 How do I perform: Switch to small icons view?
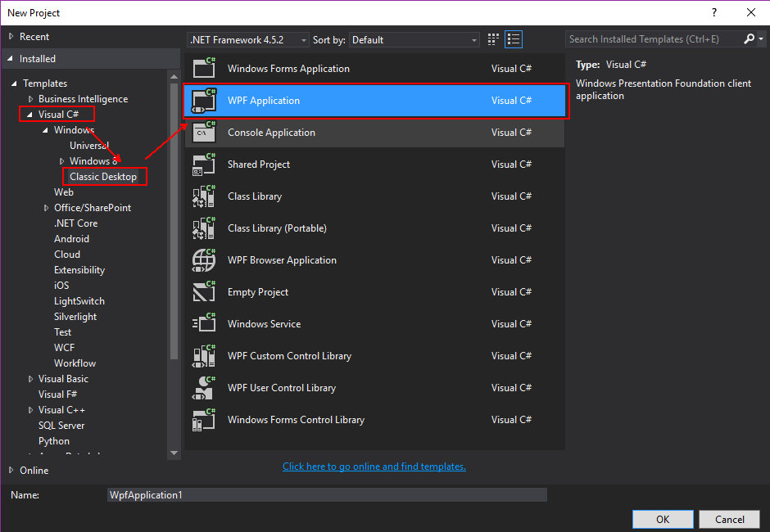[x=493, y=39]
